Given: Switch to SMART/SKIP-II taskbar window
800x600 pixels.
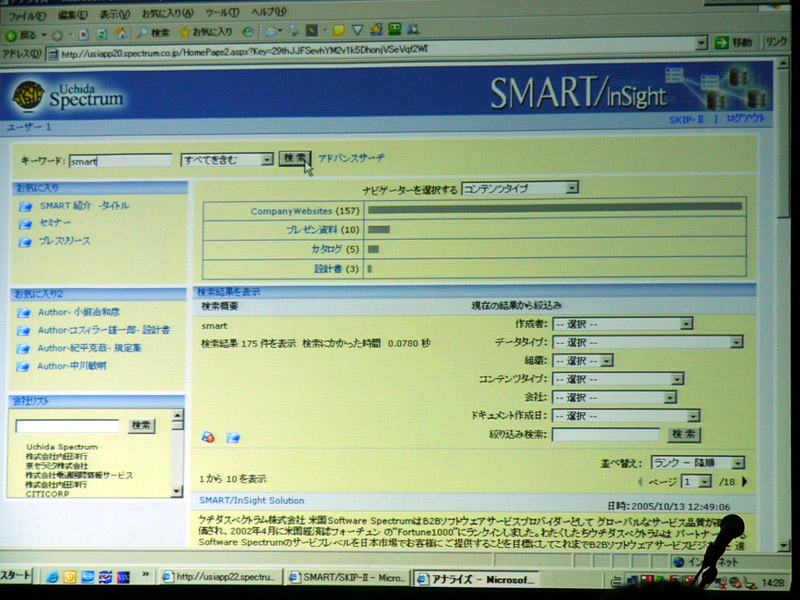Looking at the screenshot, I should click(x=347, y=578).
